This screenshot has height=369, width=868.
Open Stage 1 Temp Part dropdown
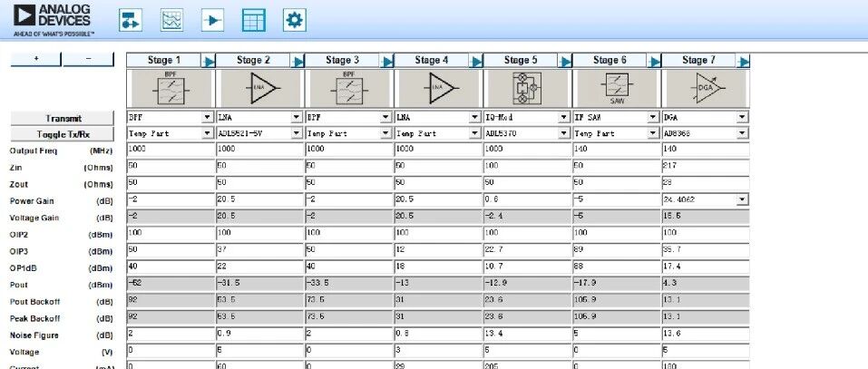point(207,133)
